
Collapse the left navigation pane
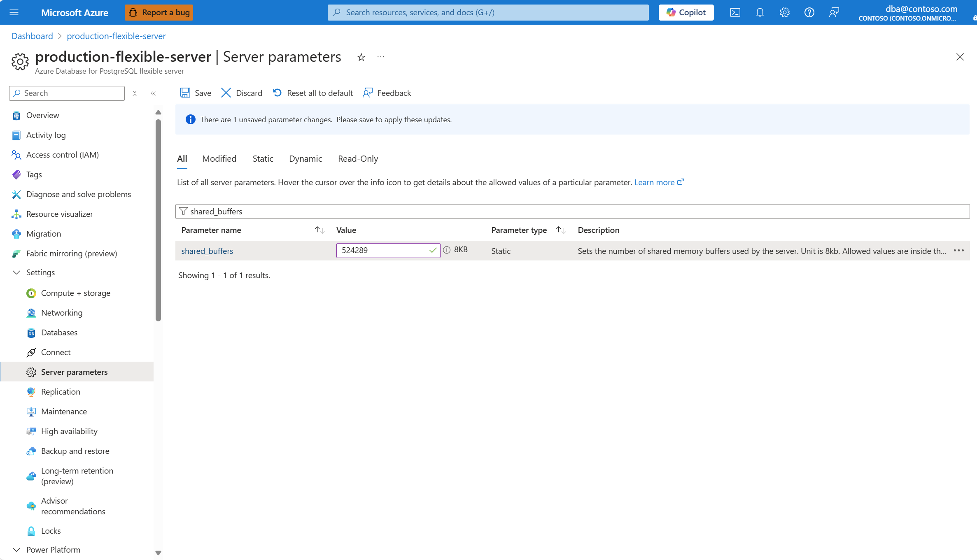tap(153, 93)
